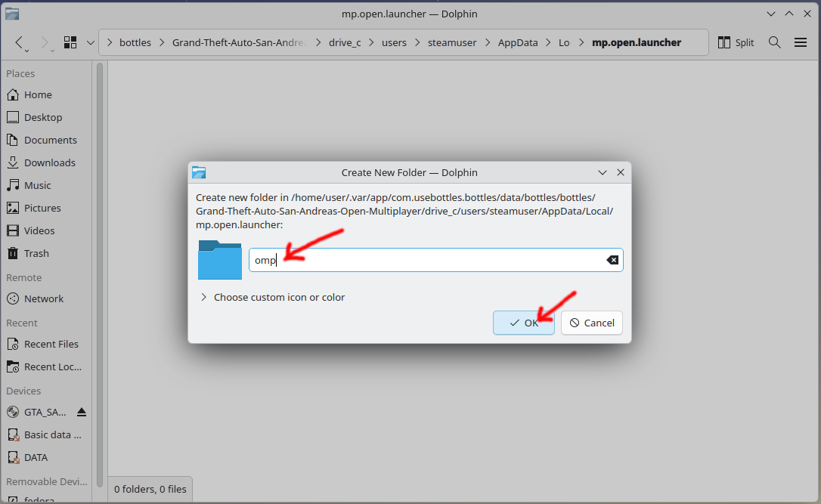Screen dimensions: 821x504
Task: Navigate to Grand-Theft-Auto-San-Andreas breadcrumb
Action: coord(240,42)
